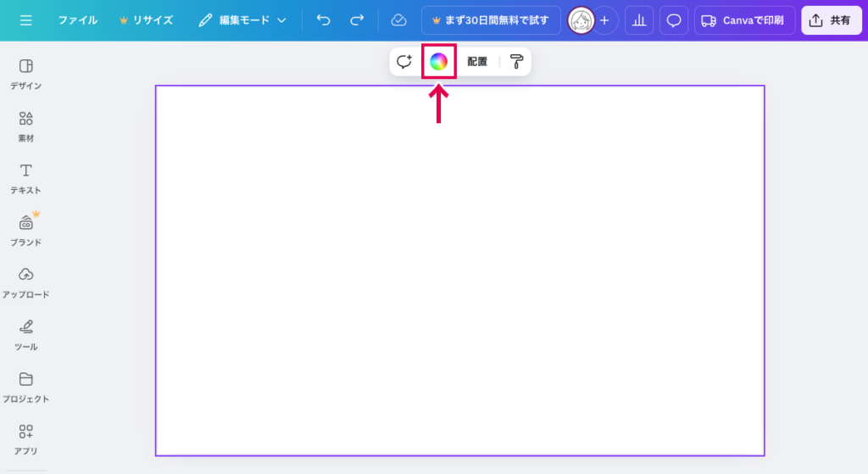
Task: Open the comments speech bubble
Action: 674,20
